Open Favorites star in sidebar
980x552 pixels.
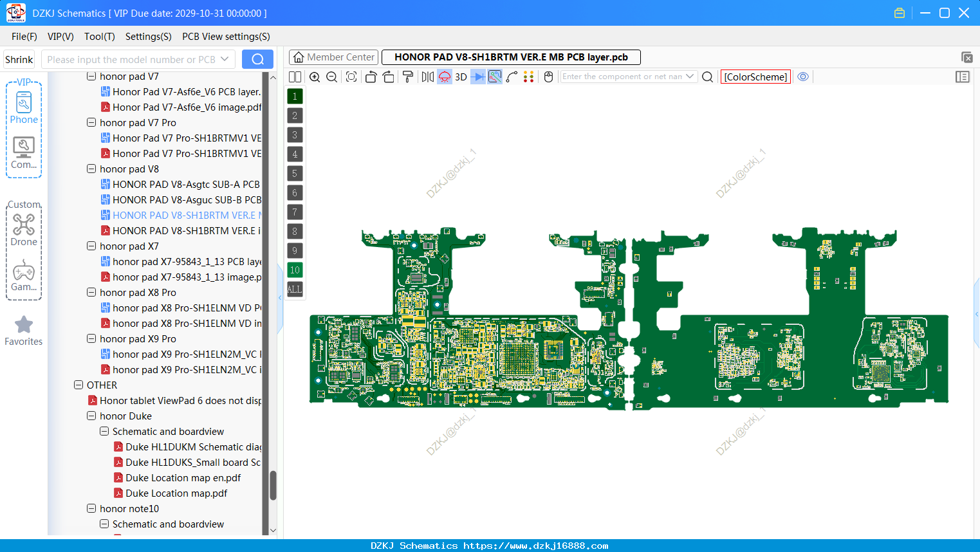coord(24,331)
